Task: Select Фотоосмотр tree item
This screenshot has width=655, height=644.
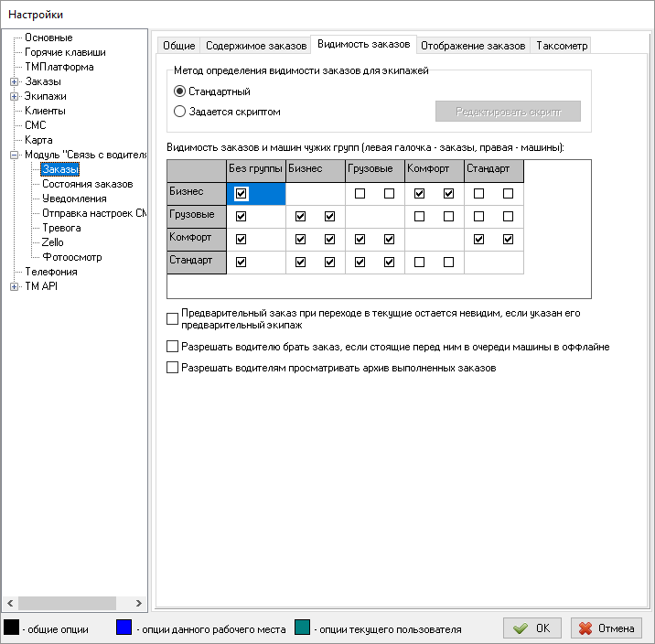Action: point(72,257)
